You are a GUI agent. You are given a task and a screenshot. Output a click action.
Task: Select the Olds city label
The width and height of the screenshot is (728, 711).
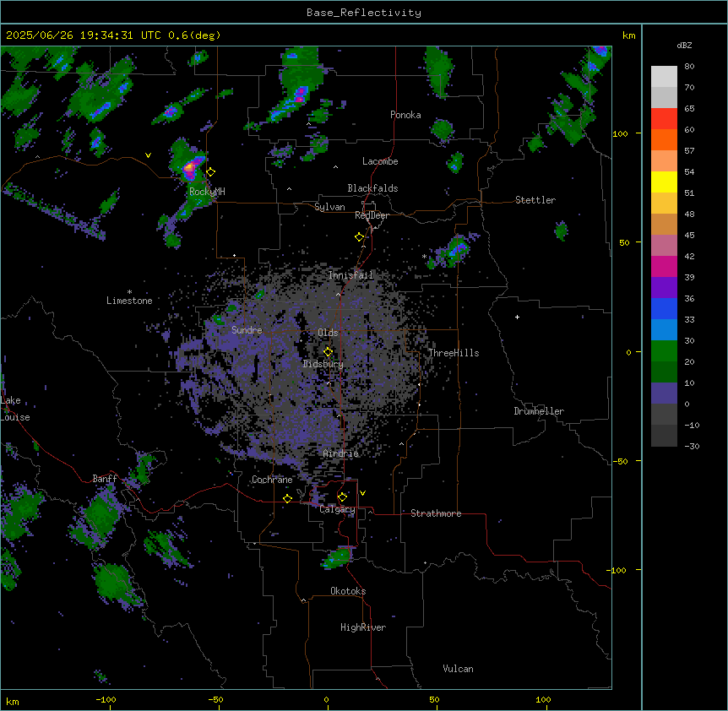coord(328,333)
